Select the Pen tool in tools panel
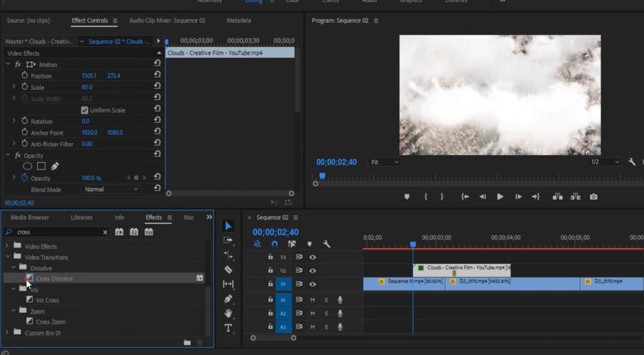 pos(228,299)
